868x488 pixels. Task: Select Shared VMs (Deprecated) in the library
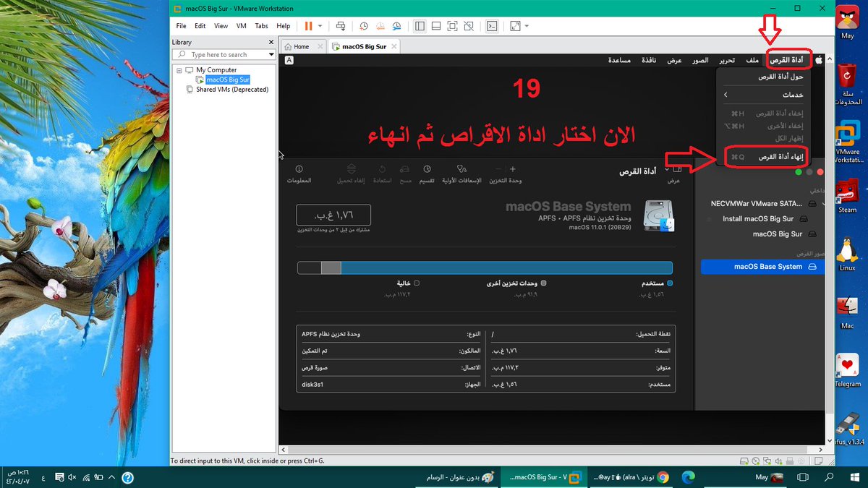[x=231, y=90]
